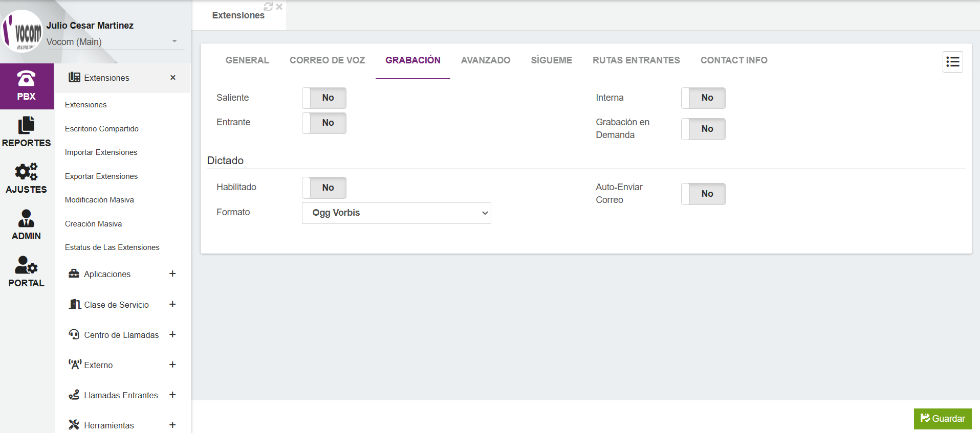
Task: Open Creación Masiva link
Action: 94,224
